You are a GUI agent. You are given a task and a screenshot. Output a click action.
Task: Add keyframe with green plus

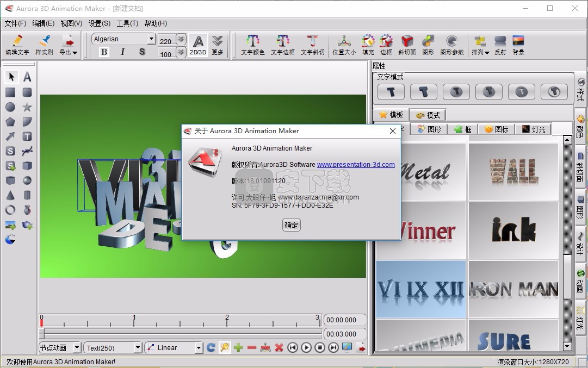tap(238, 348)
